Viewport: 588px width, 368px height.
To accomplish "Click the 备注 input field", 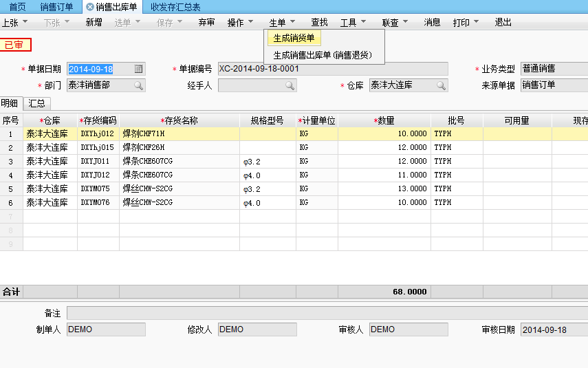I will [327, 313].
